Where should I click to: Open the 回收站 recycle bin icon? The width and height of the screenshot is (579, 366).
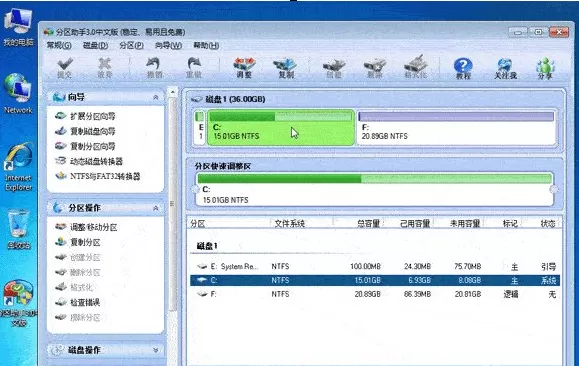[18, 229]
